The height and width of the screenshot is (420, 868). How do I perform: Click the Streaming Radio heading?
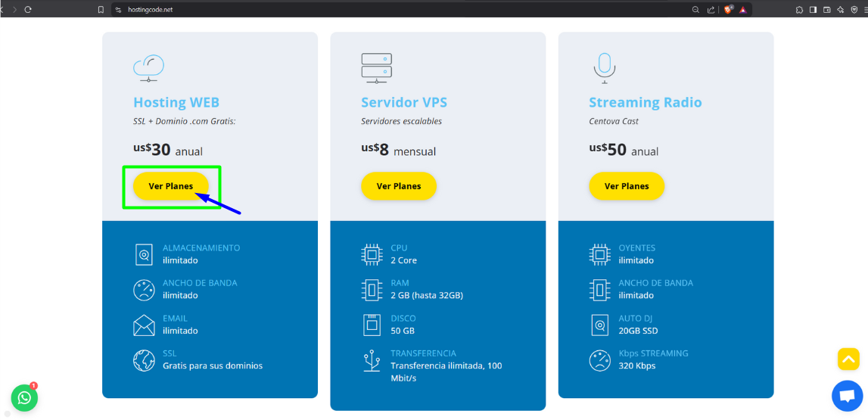pos(646,102)
